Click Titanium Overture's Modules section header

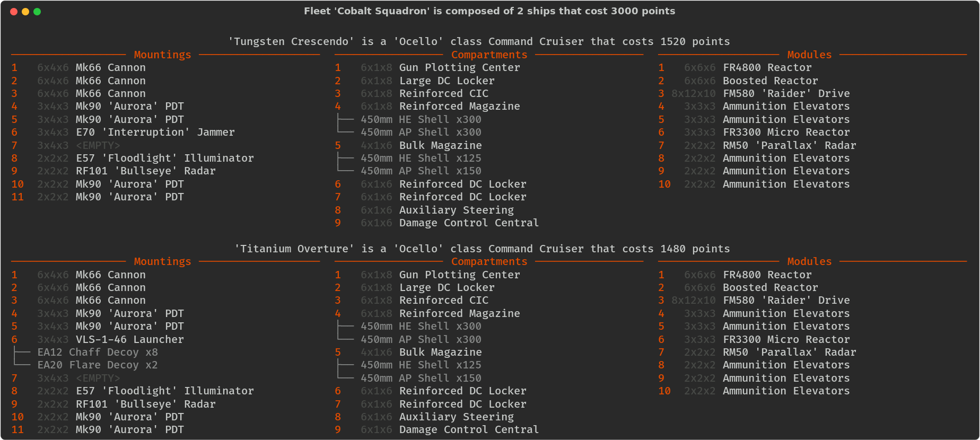[809, 262]
